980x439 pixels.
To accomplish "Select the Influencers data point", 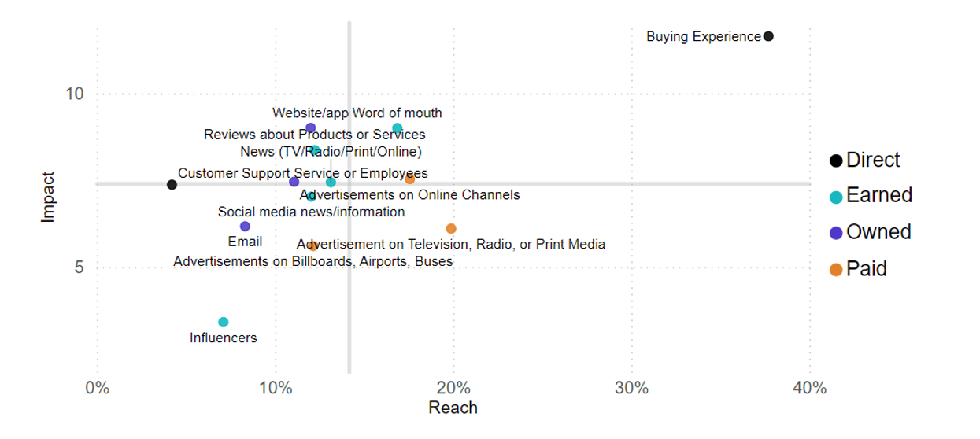I will pos(224,322).
